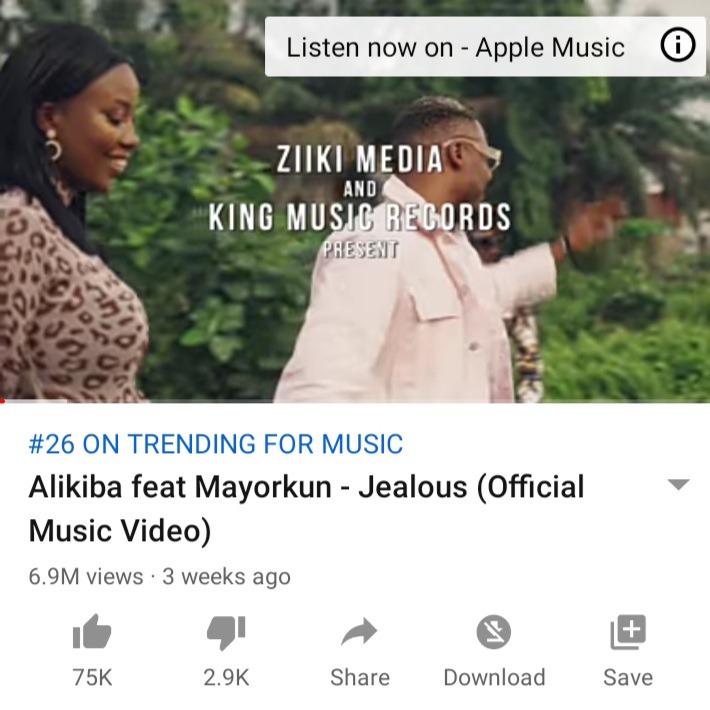Screen dimensions: 710x710
Task: Click the Share label text
Action: click(360, 678)
